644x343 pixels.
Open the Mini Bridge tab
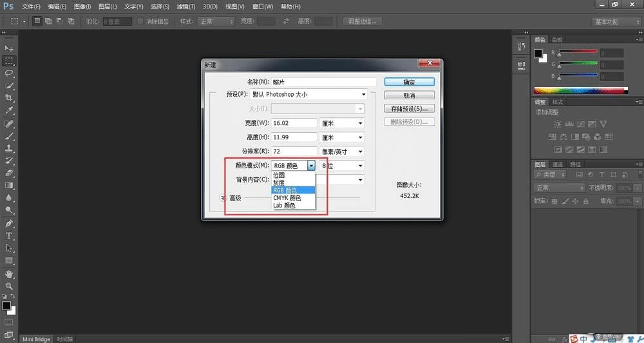(36, 339)
